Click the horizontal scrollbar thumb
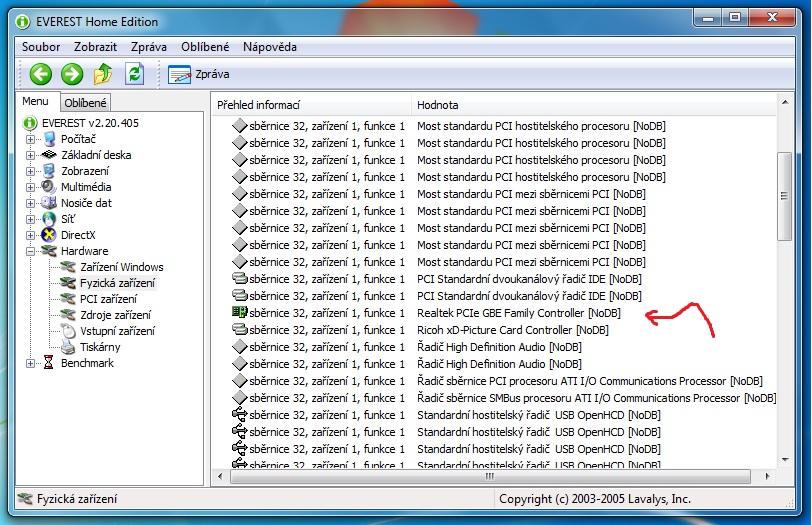The image size is (812, 525). (490, 476)
